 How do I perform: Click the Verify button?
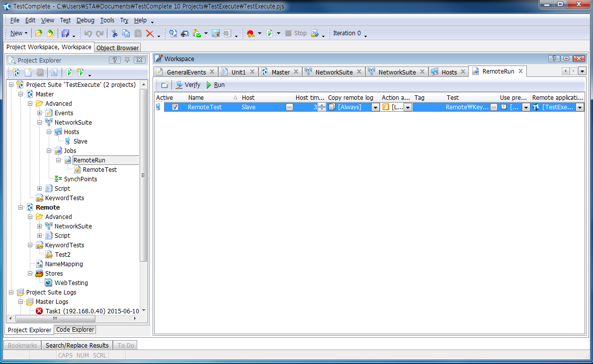(x=188, y=85)
